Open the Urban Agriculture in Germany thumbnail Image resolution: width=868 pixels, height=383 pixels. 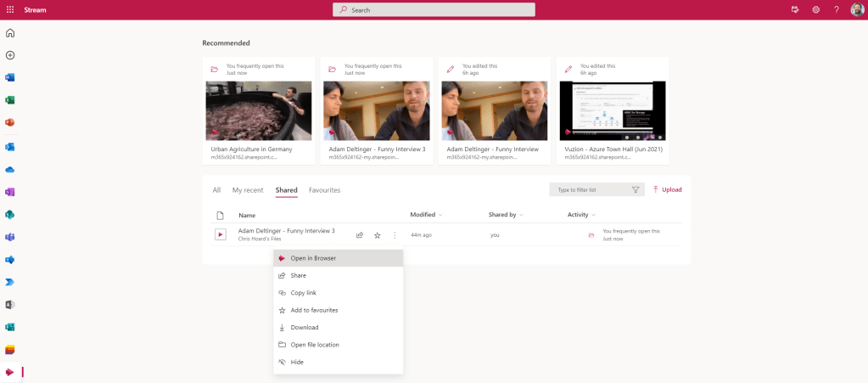point(259,110)
